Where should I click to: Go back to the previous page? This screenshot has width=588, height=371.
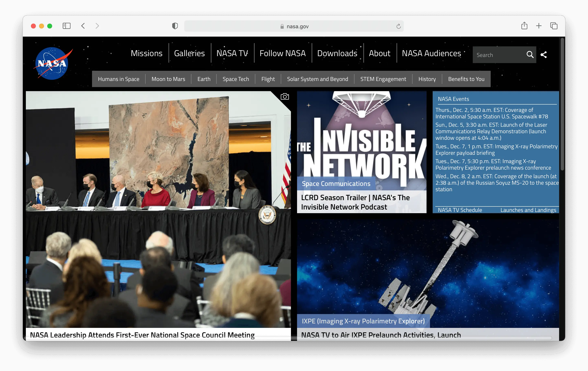(83, 26)
